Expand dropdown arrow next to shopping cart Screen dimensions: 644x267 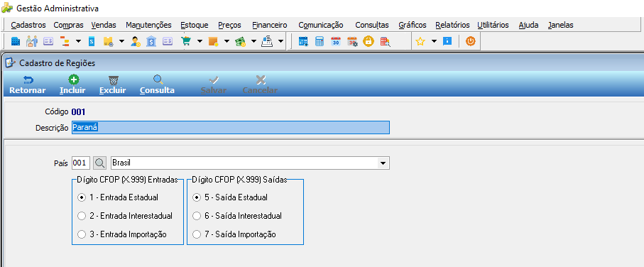coord(200,41)
